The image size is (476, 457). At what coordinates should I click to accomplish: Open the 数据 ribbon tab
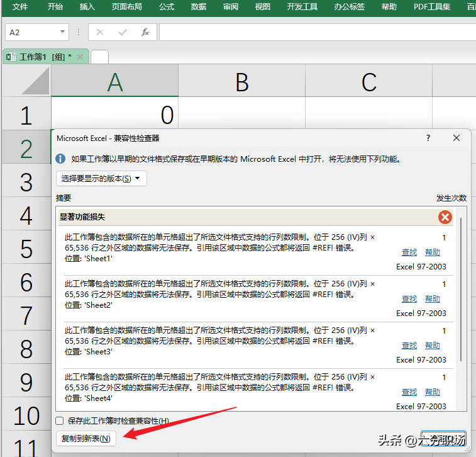[x=199, y=7]
